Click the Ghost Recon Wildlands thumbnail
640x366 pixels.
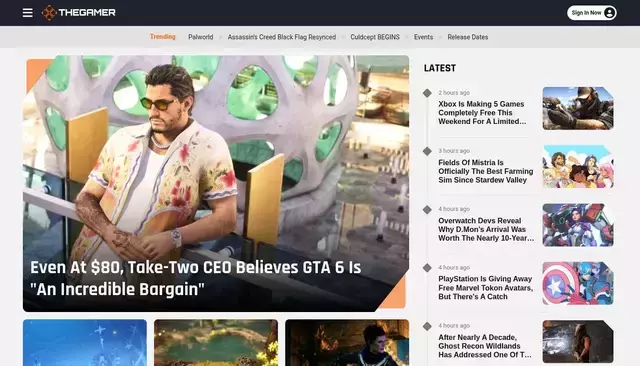coord(578,342)
